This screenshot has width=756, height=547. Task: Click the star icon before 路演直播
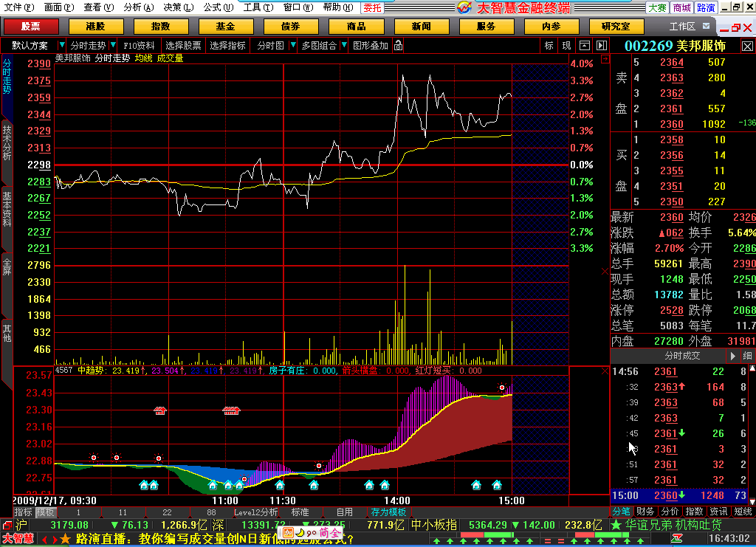(65, 539)
